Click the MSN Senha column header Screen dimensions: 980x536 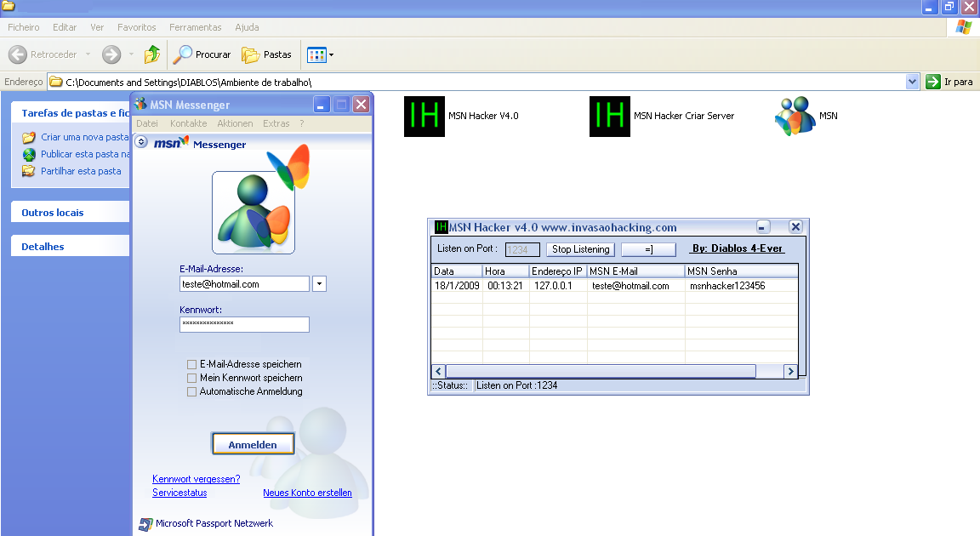tap(741, 271)
